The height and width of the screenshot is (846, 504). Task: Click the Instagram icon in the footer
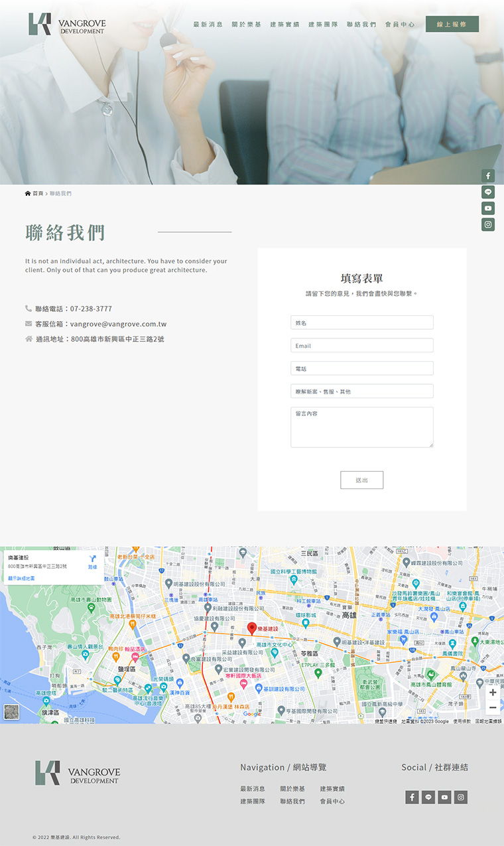pos(461,797)
